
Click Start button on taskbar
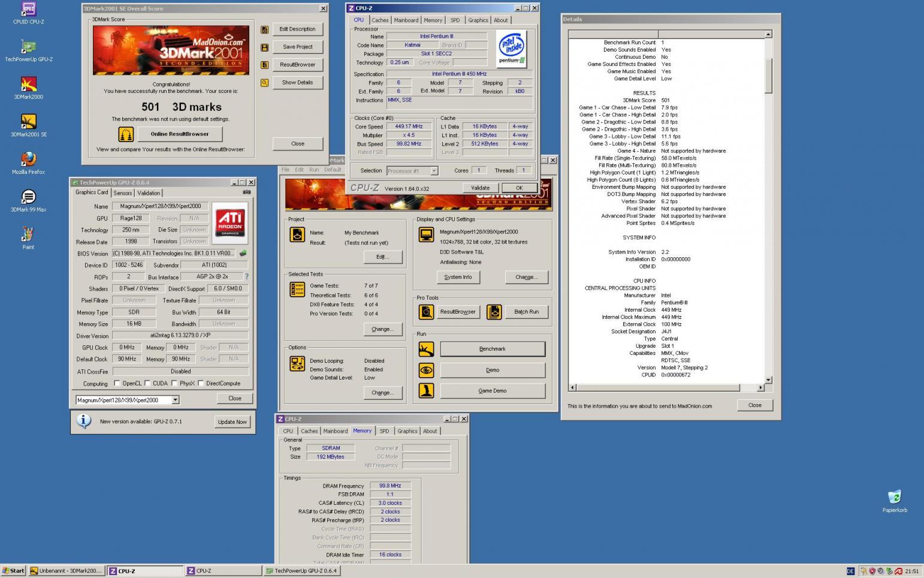[x=13, y=571]
